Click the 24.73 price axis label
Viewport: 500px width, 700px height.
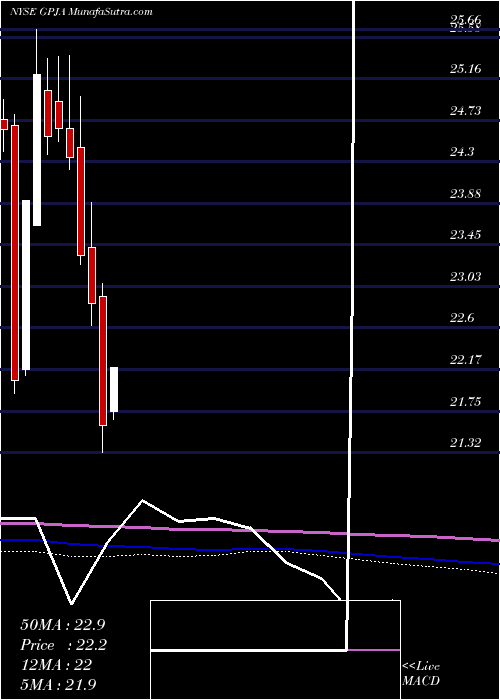(x=466, y=110)
